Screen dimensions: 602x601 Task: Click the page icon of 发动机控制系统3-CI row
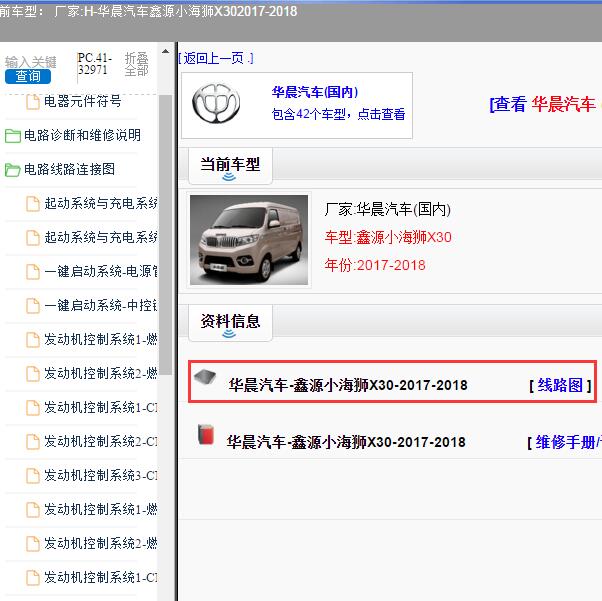pos(33,475)
